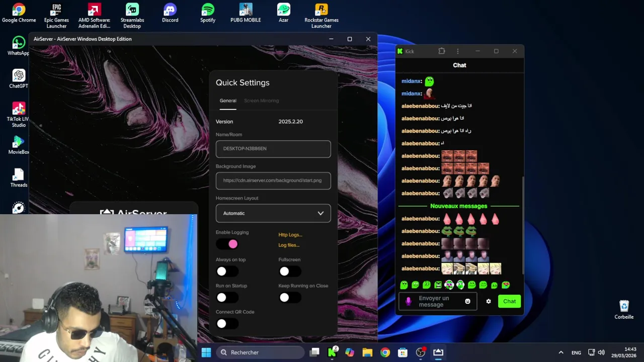644x362 pixels.
Task: Disable the Enable Logging switch
Action: [227, 244]
